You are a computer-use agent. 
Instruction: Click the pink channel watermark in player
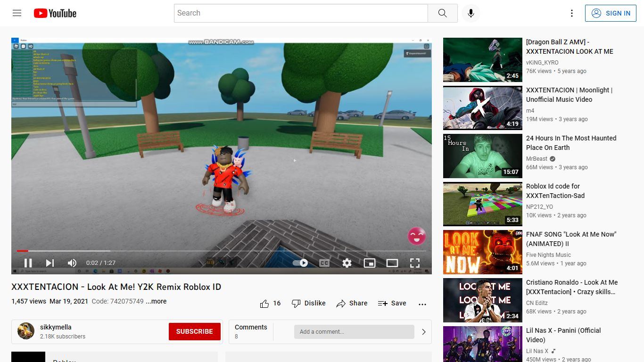click(417, 236)
